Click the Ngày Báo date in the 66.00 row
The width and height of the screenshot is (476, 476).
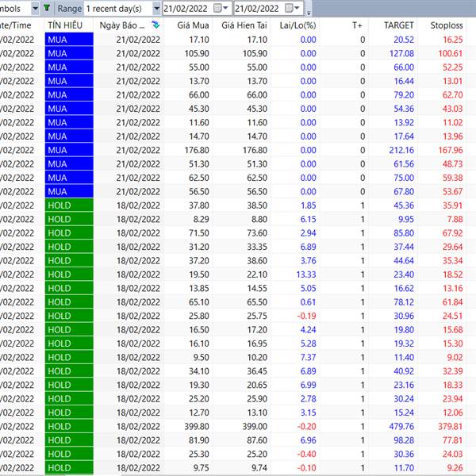(x=138, y=94)
